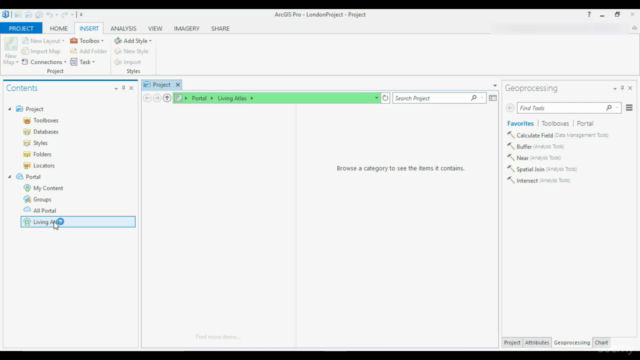The image size is (640, 360).
Task: Select the Toolboxes tab in Geoprocessing
Action: pyautogui.click(x=555, y=123)
